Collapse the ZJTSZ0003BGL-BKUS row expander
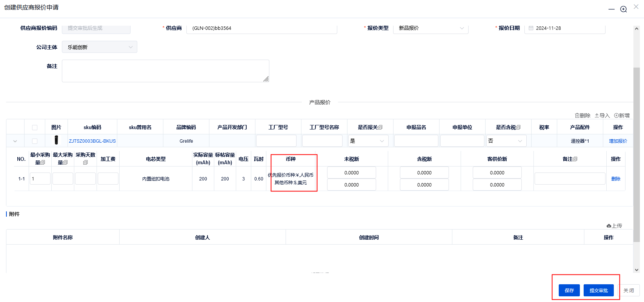 pos(15,141)
